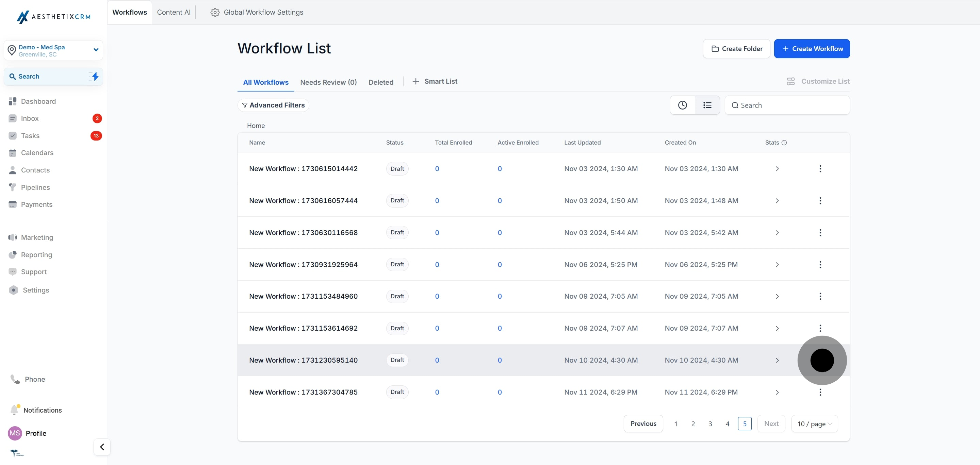The width and height of the screenshot is (980, 465).
Task: Collapse the left sidebar arrow
Action: point(102,447)
